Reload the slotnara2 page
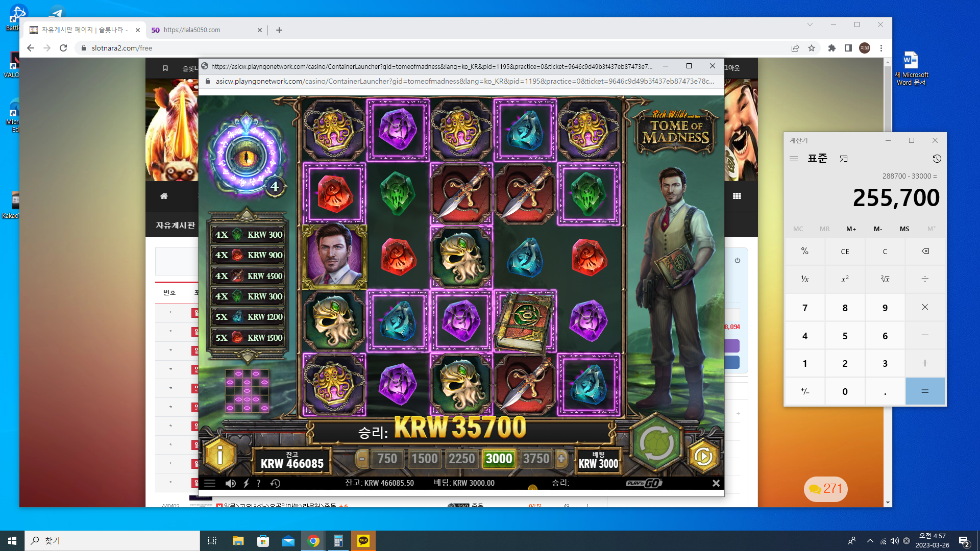This screenshot has height=551, width=980. [x=63, y=48]
